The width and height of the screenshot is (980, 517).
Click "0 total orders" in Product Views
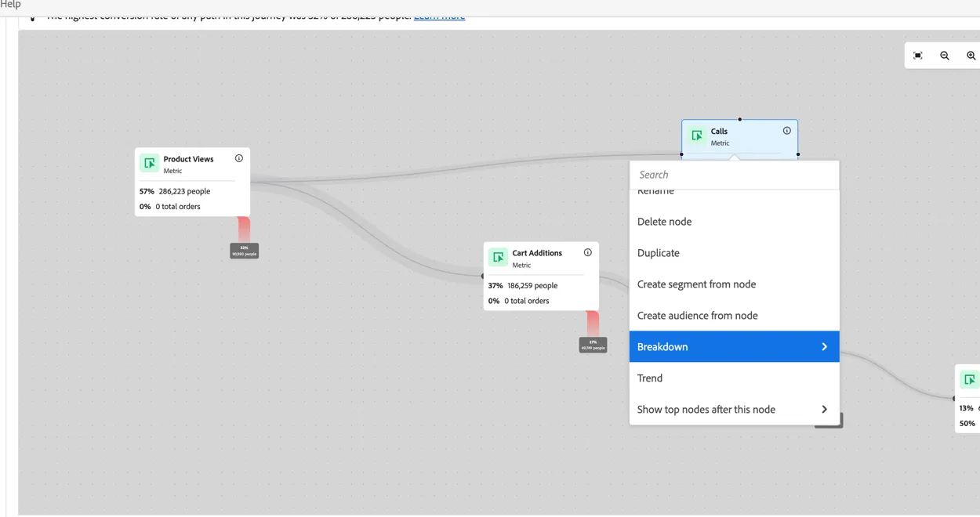(x=178, y=207)
